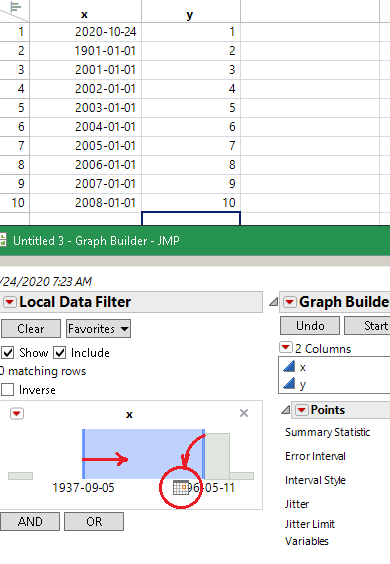Open the Points red triangle menu
The height and width of the screenshot is (564, 390).
(301, 410)
